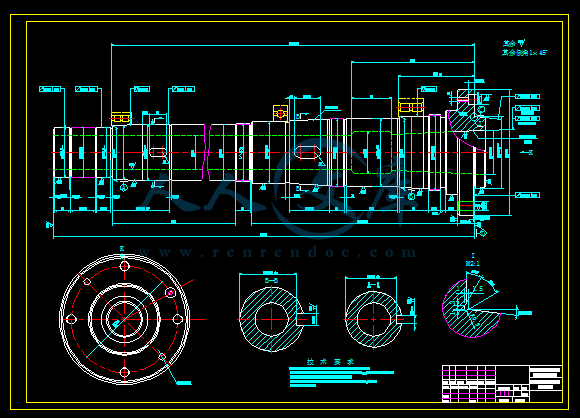Select the technical requirements text lines
Screen dimensions: 580x418
coord(341,377)
